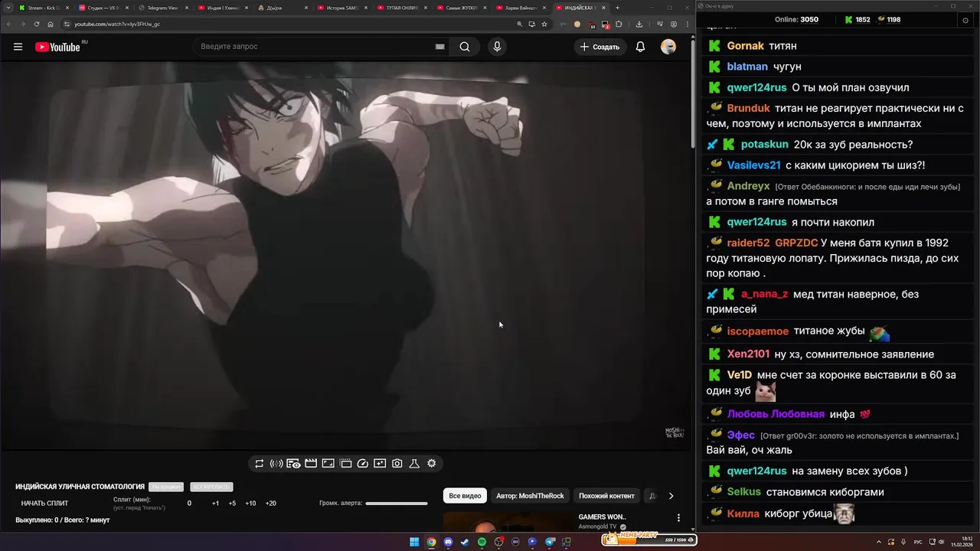The width and height of the screenshot is (980, 551).
Task: Click the YouTube search magnifier button
Action: [x=465, y=47]
